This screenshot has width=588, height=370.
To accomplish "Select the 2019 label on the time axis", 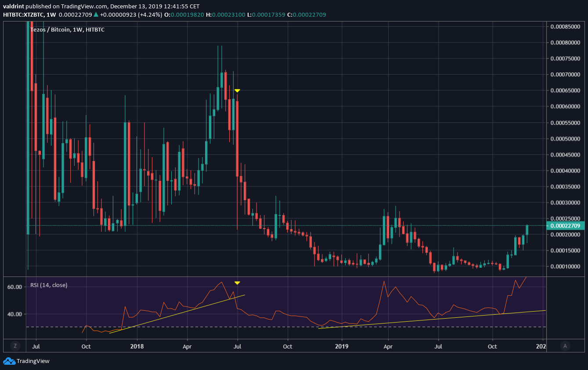I will [x=342, y=346].
